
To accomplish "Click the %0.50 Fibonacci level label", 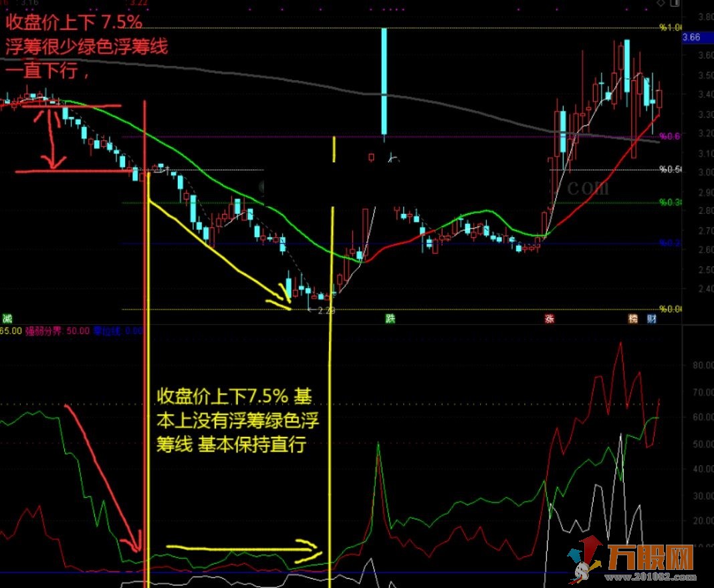I will click(671, 169).
